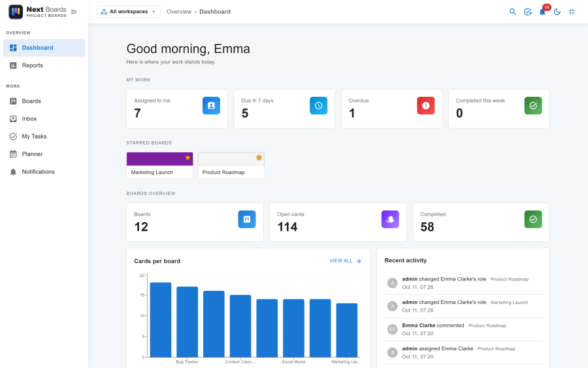Open the Completed this week card
The width and height of the screenshot is (588, 368).
point(498,109)
